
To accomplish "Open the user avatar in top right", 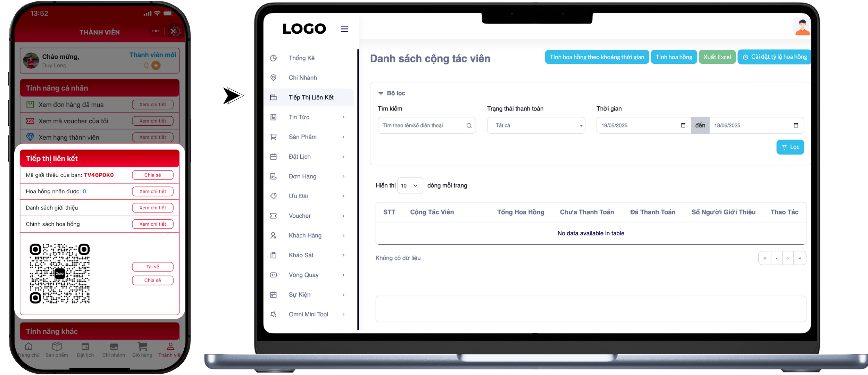I will pos(802,27).
